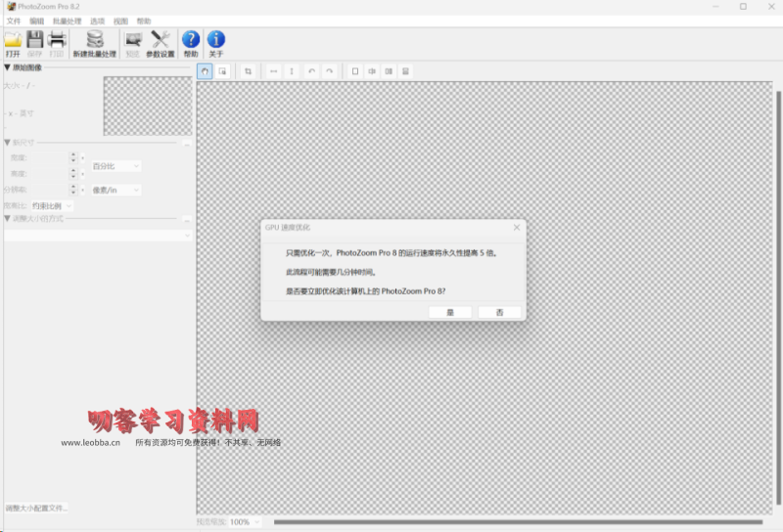Flip the image horizontally
Screen dimensions: 783x532
pos(274,71)
